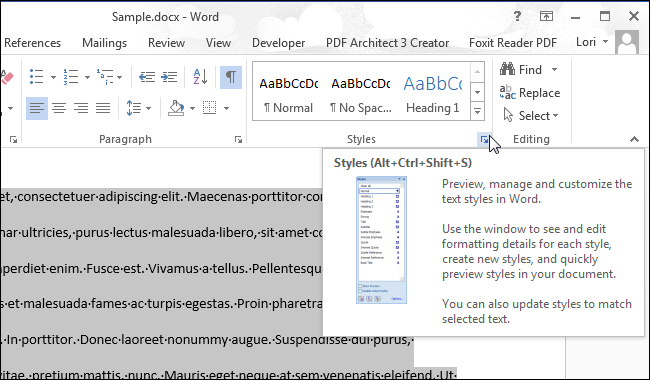Open the Select dropdown in Editing
The height and width of the screenshot is (380, 650).
531,116
